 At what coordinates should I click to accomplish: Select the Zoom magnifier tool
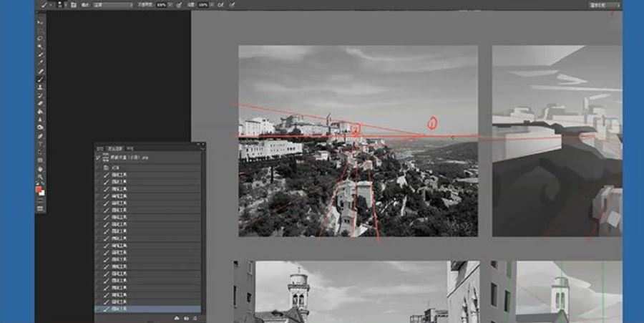click(41, 176)
